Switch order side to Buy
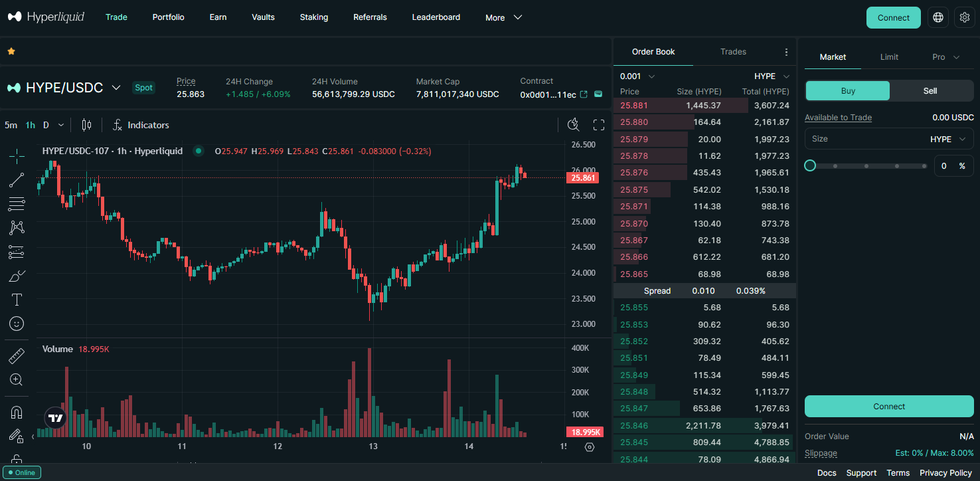This screenshot has height=481, width=980. click(847, 91)
